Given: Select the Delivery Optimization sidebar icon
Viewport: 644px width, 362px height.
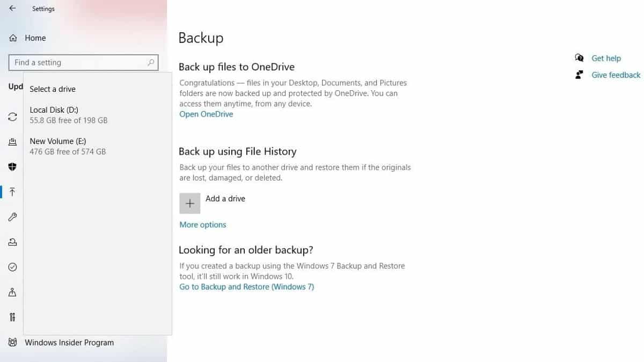Looking at the screenshot, I should point(12,142).
